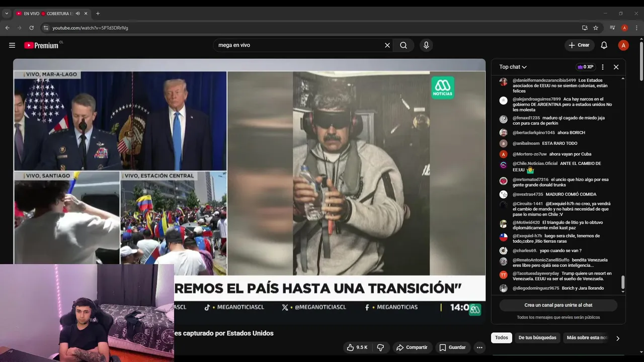This screenshot has height=362, width=644.
Task: Close the live chat panel
Action: pos(616,67)
